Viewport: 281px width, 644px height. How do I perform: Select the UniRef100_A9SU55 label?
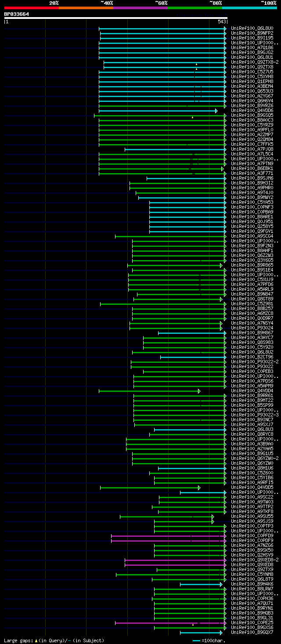[252, 517]
